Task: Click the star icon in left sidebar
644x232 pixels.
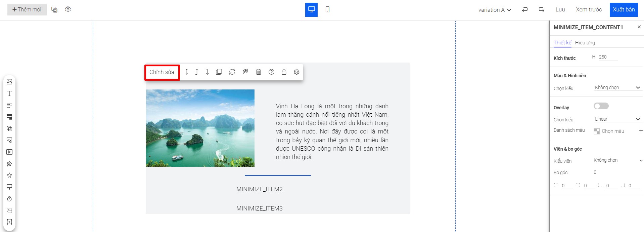Action: pos(9,175)
